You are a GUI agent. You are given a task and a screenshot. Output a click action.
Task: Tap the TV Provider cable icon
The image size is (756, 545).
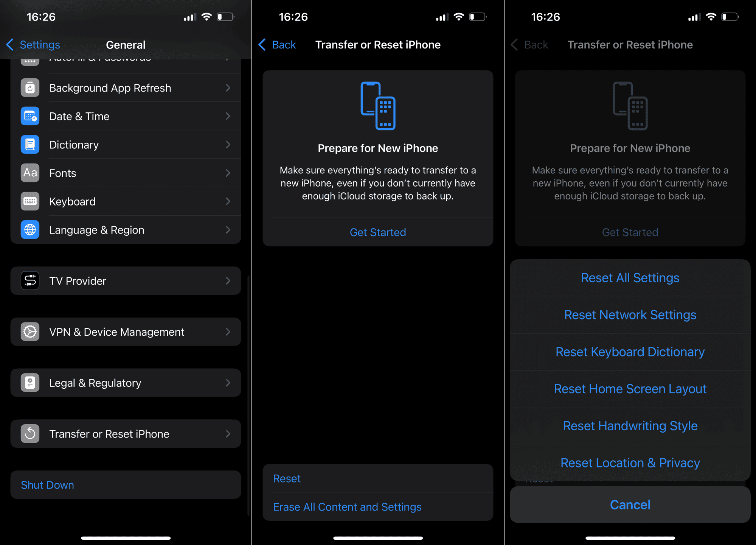pos(30,281)
